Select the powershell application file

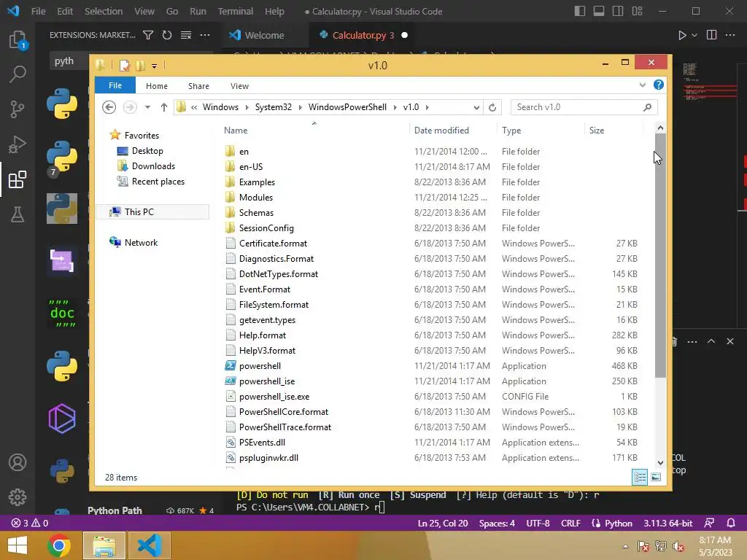click(260, 366)
